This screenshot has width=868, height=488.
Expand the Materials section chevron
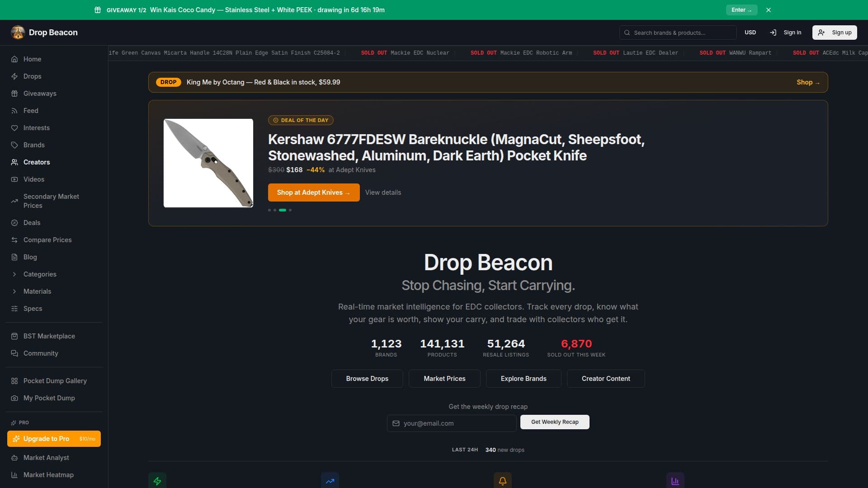click(14, 291)
